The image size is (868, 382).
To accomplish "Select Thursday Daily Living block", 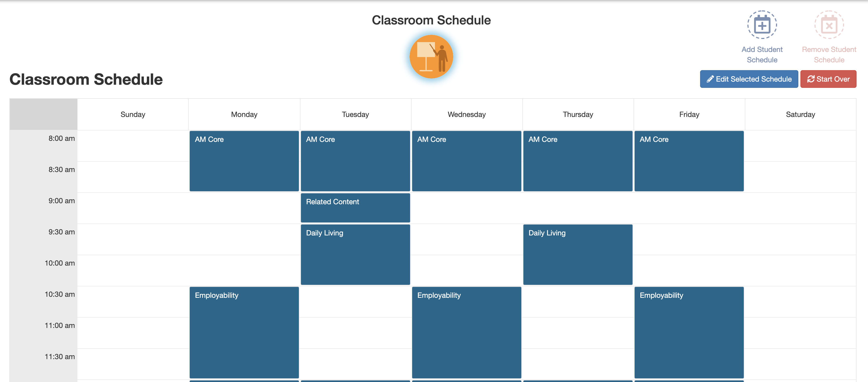I will click(577, 255).
